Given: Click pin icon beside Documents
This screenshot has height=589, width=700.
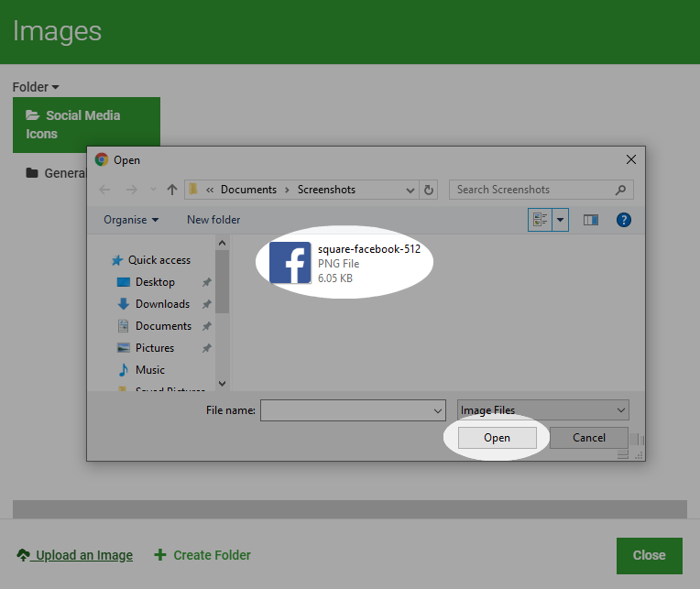Looking at the screenshot, I should coord(206,326).
